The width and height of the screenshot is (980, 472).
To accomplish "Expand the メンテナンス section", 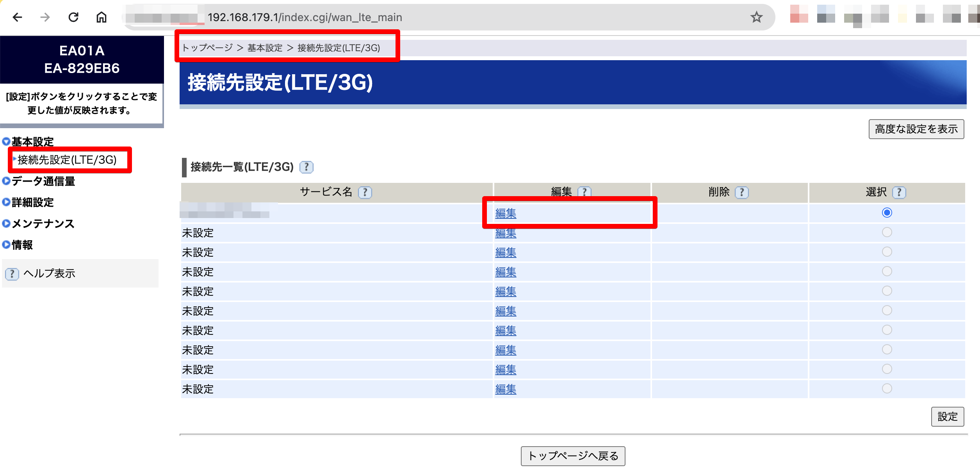I will tap(42, 224).
